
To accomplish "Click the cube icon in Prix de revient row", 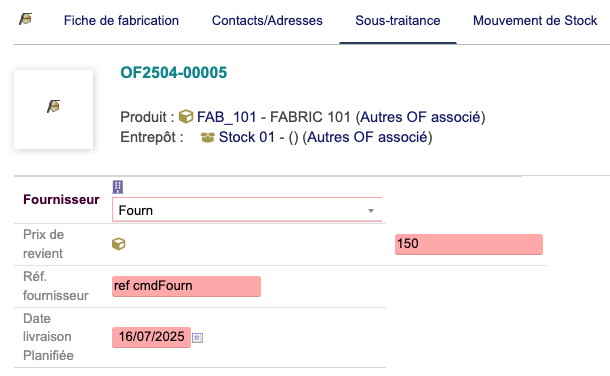I will coord(119,244).
